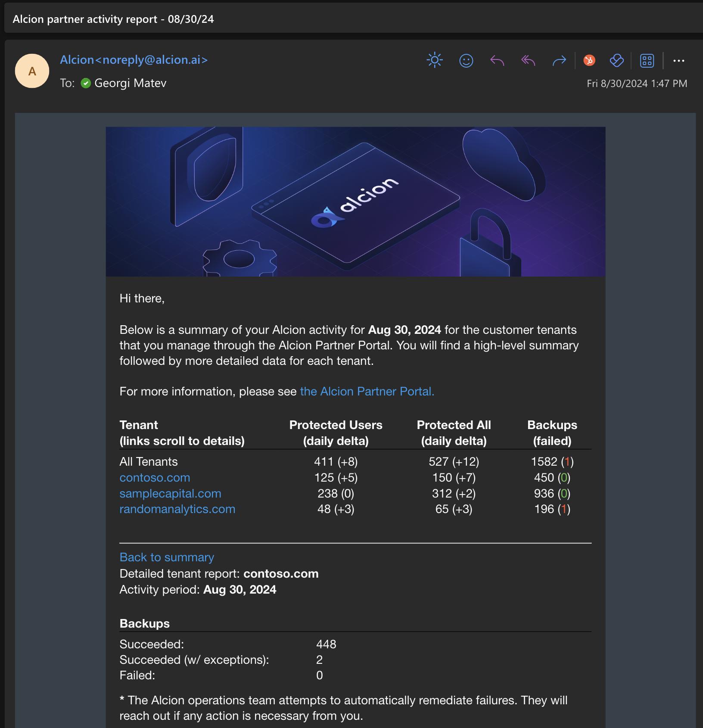The image size is (703, 728).
Task: Click the Tenant column header
Action: [x=182, y=432]
